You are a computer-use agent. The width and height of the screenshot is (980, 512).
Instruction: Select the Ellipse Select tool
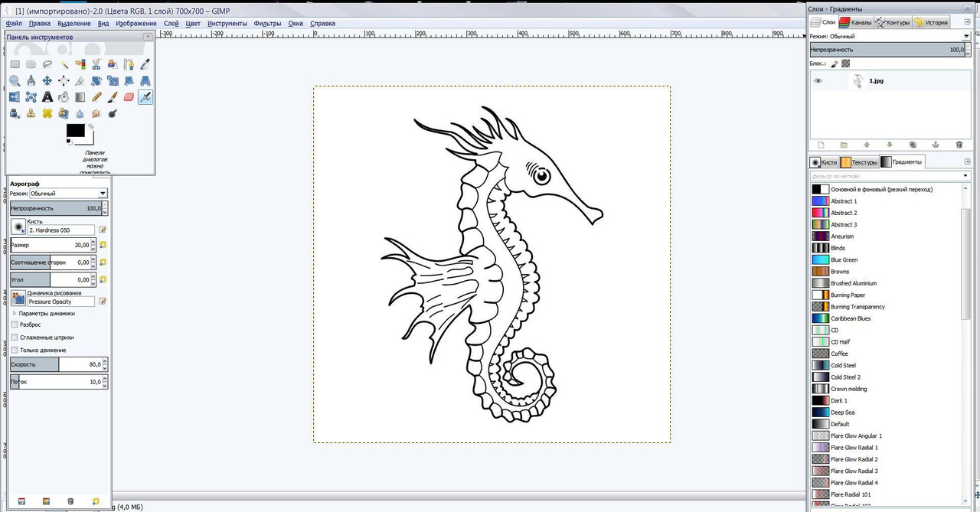click(x=31, y=64)
